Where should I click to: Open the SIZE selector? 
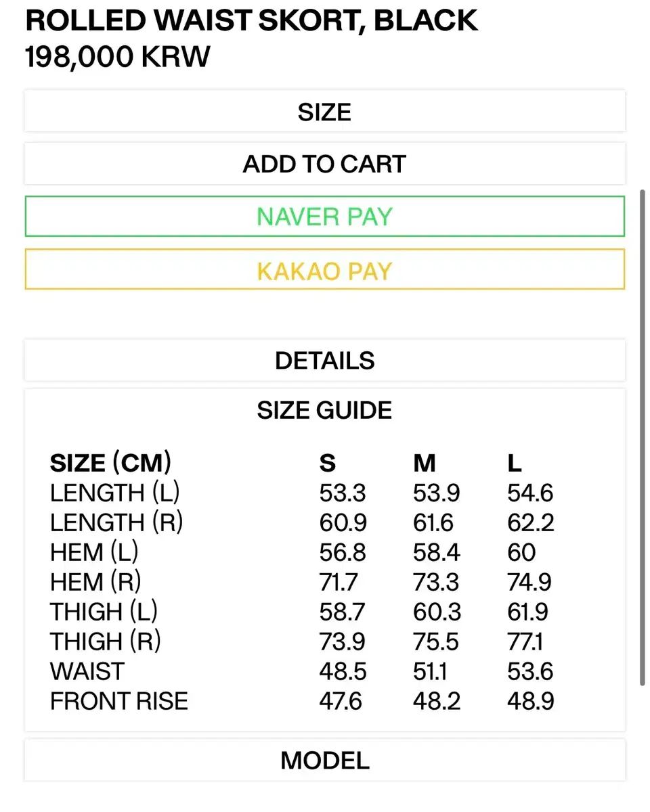[x=324, y=112]
